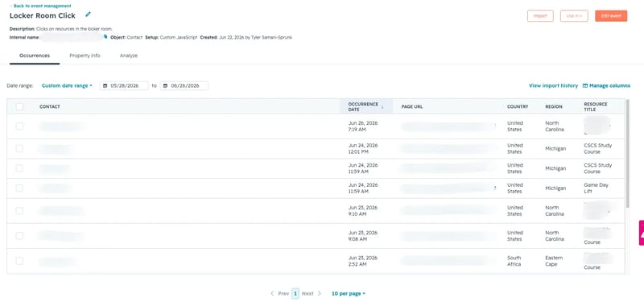Click the Prev page chevron arrow
This screenshot has height=302, width=644.
(x=272, y=294)
